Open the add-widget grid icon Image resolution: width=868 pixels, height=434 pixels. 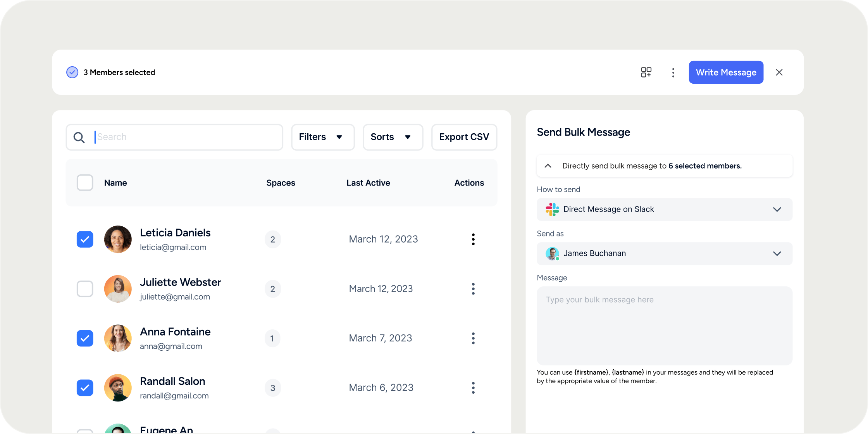(646, 72)
